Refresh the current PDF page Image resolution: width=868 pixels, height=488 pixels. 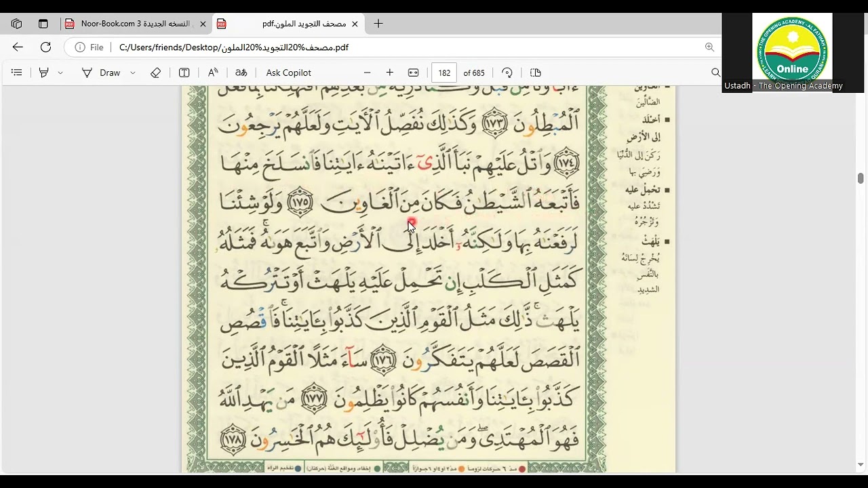[45, 47]
